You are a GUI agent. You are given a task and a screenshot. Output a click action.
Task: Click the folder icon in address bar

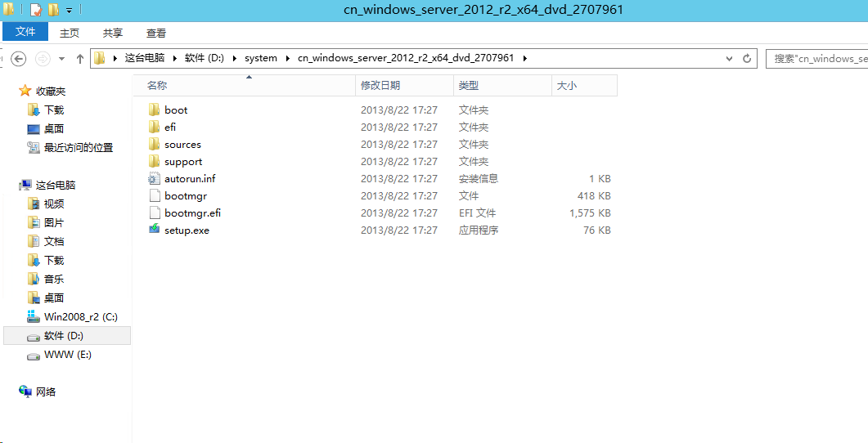(x=100, y=58)
